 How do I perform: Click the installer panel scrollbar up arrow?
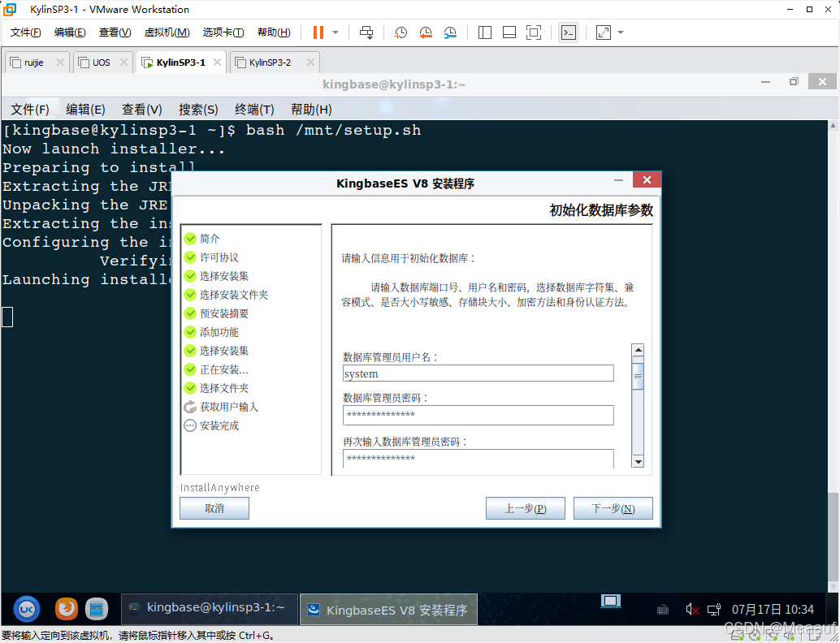638,351
